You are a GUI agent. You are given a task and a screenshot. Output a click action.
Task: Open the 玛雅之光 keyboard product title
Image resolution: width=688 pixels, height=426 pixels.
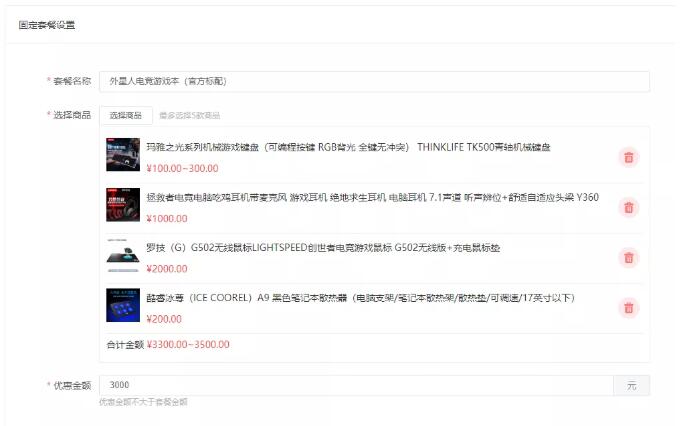[x=348, y=147]
